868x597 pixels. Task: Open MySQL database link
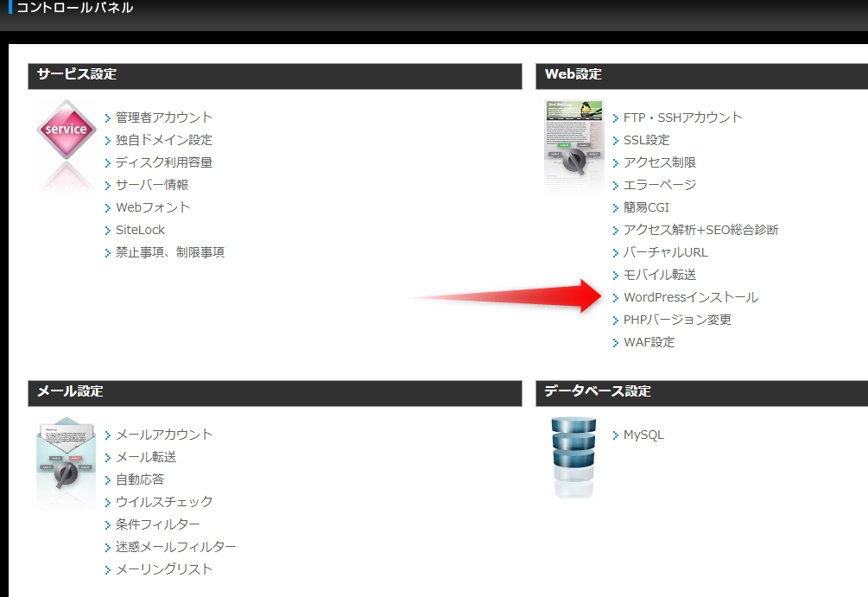click(643, 435)
